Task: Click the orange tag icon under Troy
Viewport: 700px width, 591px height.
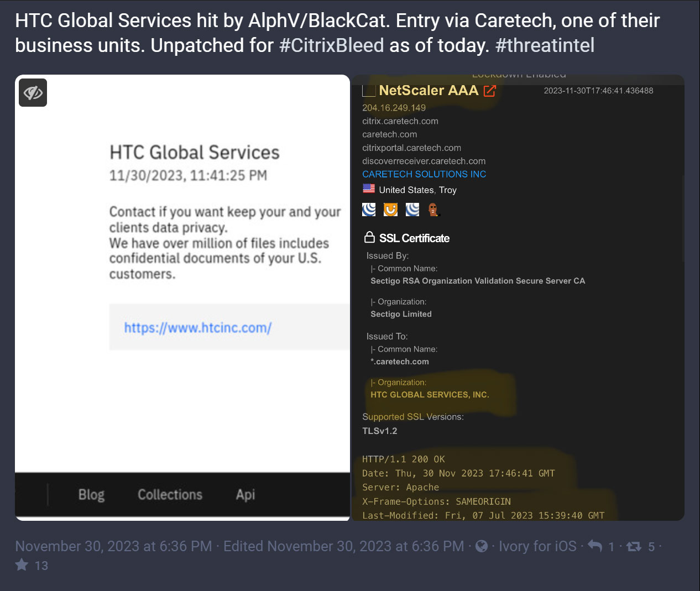Action: tap(390, 210)
